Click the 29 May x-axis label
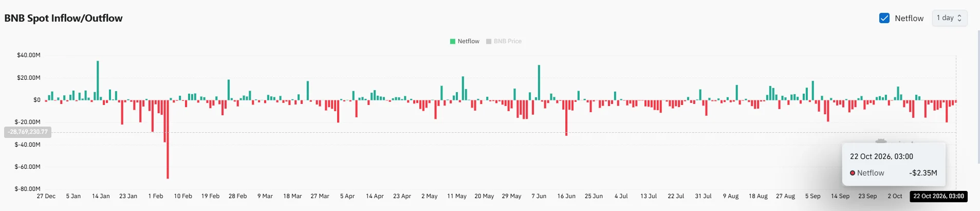The width and height of the screenshot is (980, 211). [x=511, y=196]
